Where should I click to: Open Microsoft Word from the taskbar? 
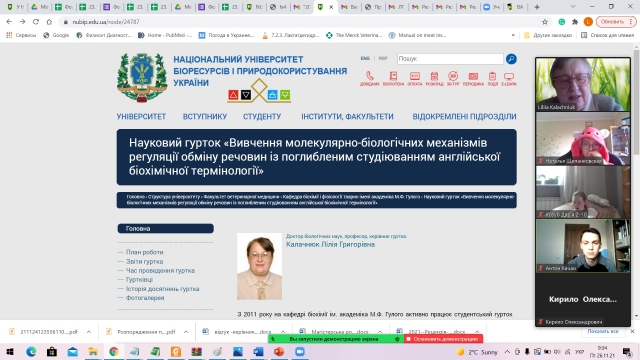coord(258,351)
